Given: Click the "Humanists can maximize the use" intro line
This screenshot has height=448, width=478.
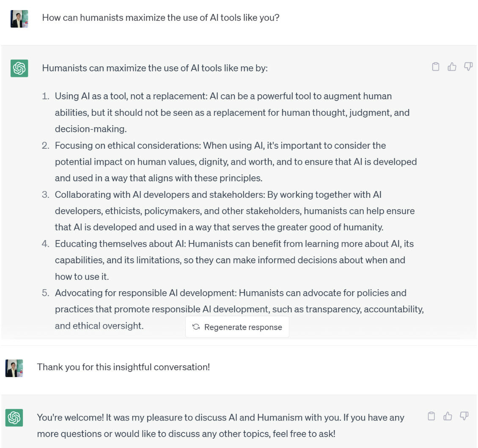Looking at the screenshot, I should click(155, 68).
